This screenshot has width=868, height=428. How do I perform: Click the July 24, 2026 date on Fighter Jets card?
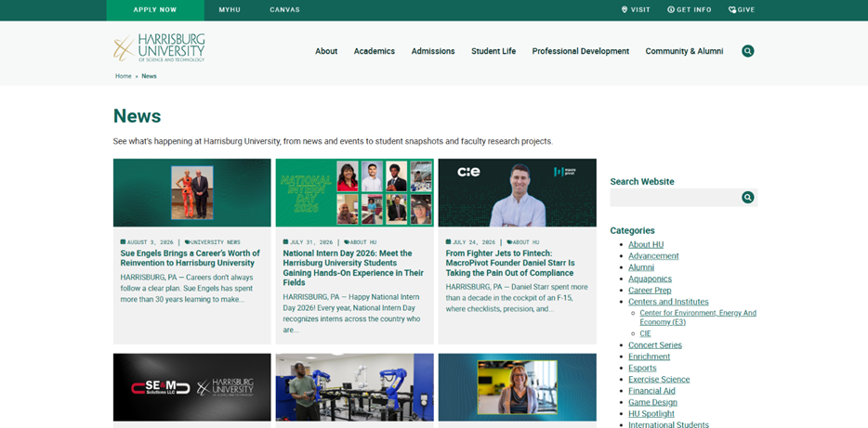click(470, 242)
